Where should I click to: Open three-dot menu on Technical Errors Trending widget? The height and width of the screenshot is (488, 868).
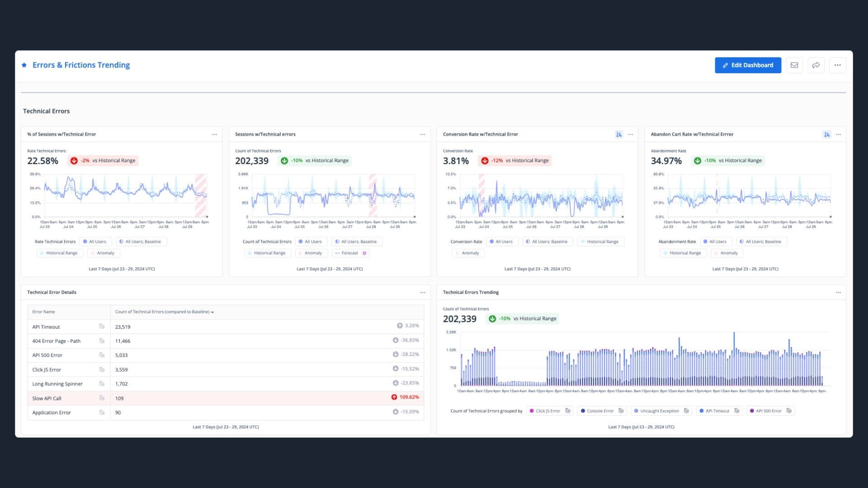(x=838, y=292)
